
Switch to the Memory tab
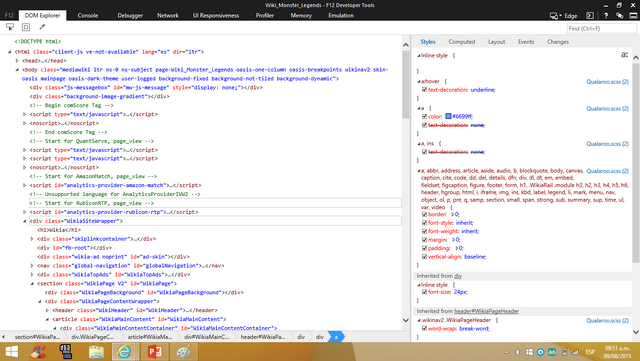pos(301,16)
